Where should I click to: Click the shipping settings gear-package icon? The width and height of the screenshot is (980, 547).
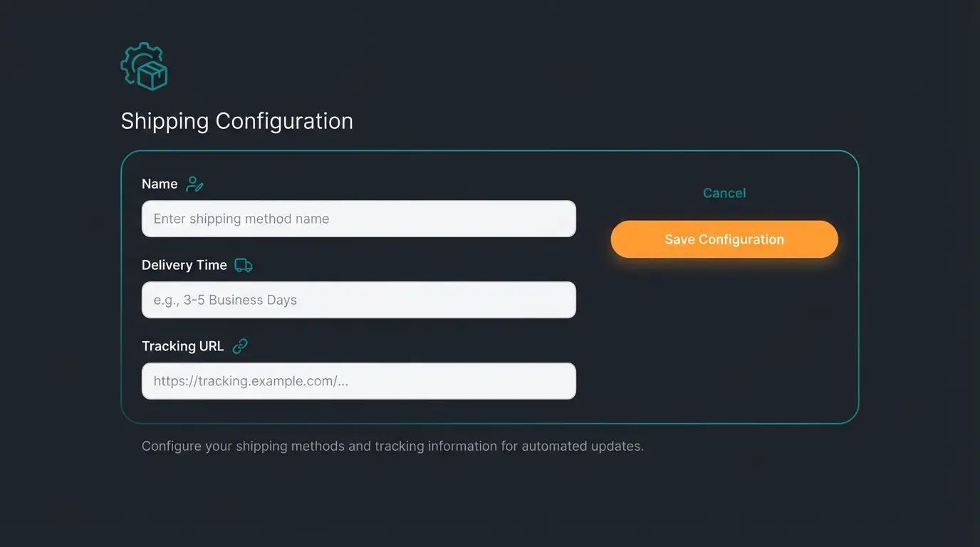click(x=144, y=66)
